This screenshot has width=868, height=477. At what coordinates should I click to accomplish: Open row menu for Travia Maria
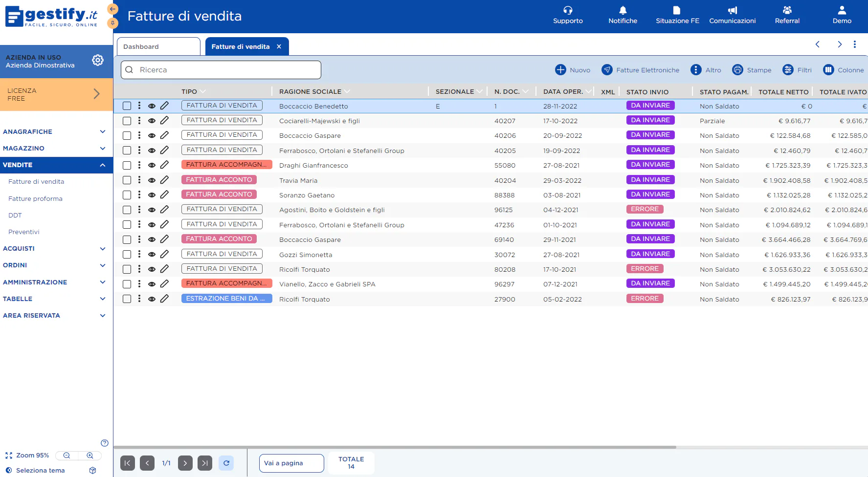coord(139,180)
